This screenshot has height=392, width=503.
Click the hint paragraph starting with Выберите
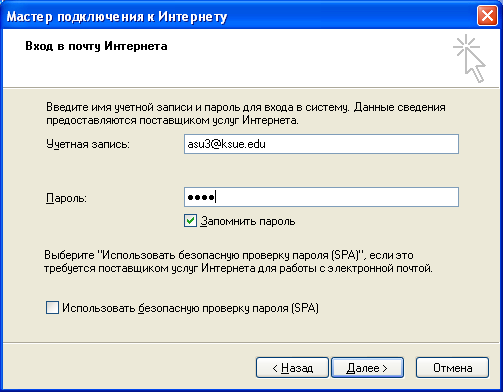click(238, 262)
